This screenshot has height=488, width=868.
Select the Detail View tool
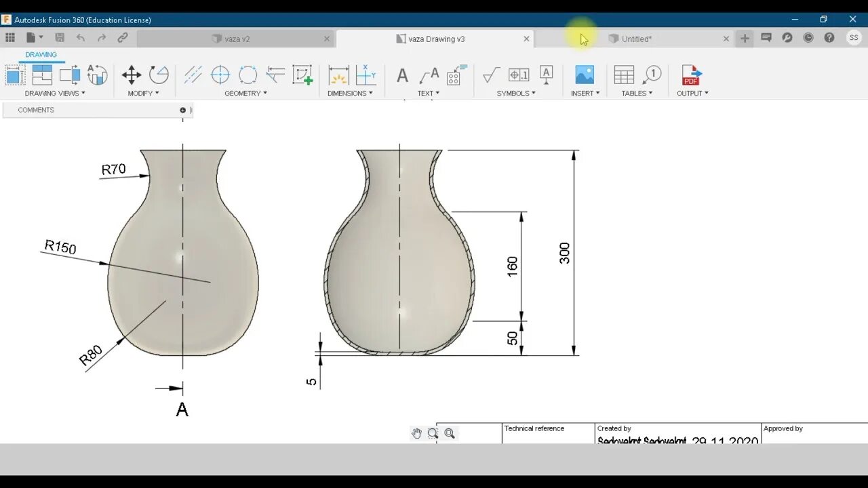coord(98,75)
